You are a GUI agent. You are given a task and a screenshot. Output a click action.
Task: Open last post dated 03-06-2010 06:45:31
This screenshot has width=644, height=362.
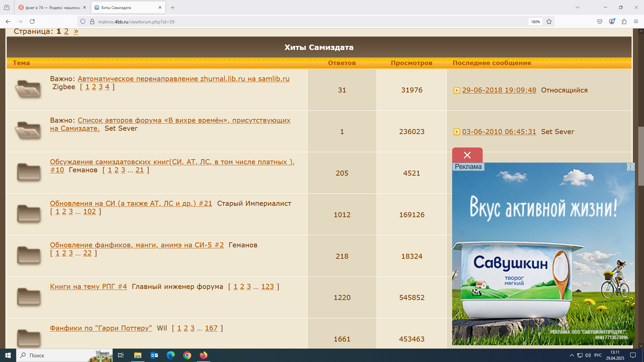pos(499,132)
